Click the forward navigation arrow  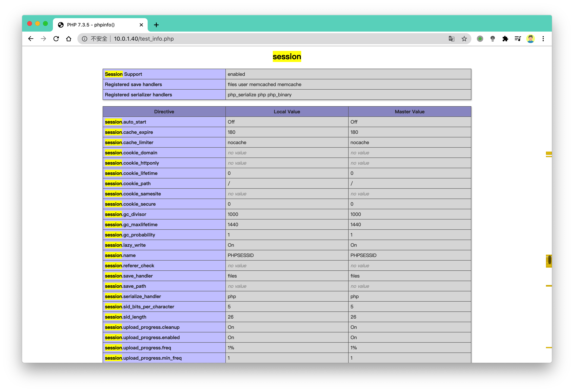click(x=43, y=39)
